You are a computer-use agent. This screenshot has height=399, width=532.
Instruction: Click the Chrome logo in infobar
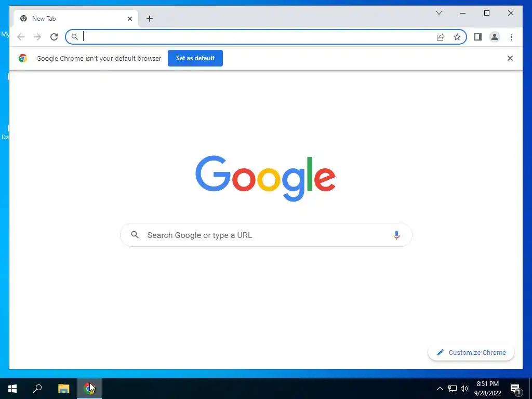coord(23,58)
